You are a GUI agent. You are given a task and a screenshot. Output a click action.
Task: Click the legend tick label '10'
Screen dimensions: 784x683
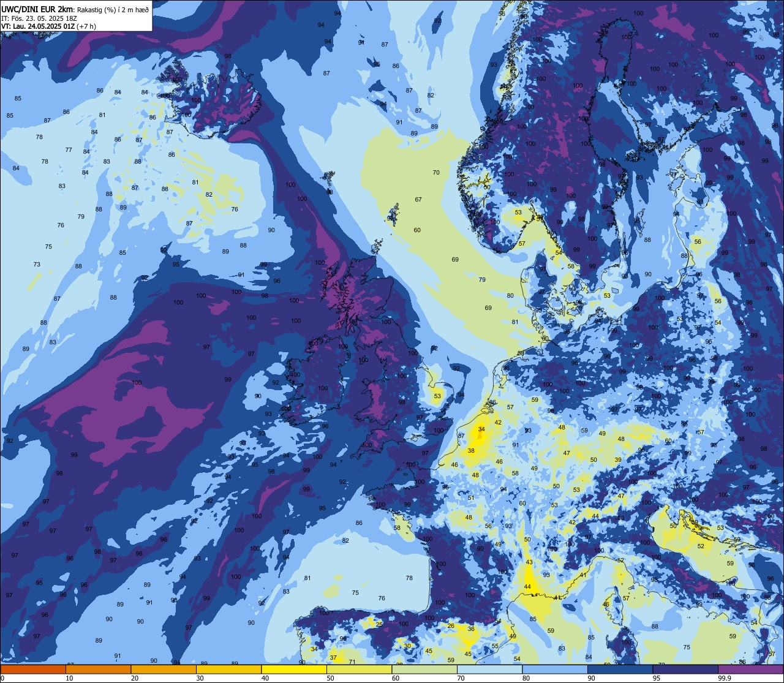pyautogui.click(x=69, y=678)
